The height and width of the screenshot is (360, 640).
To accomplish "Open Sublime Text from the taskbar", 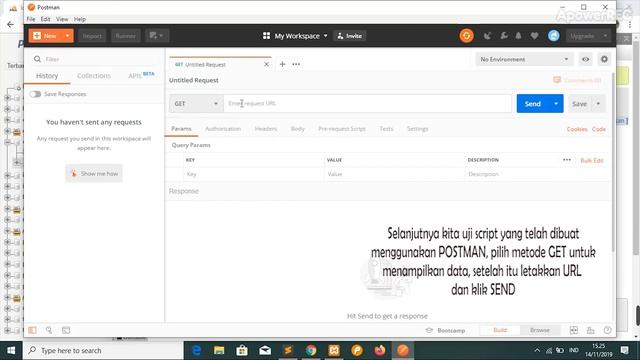I will click(288, 350).
